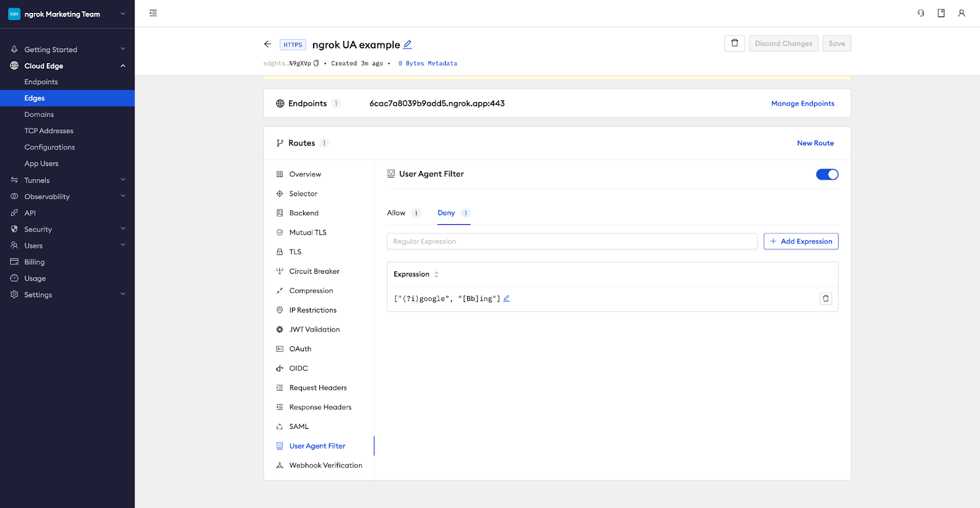Delete the google/bing deny expression
This screenshot has width=980, height=508.
tap(826, 298)
